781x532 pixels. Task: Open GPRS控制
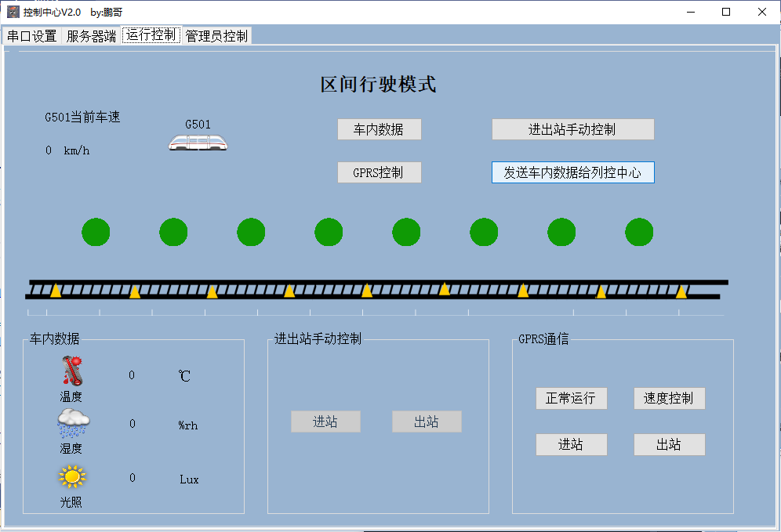pos(379,172)
